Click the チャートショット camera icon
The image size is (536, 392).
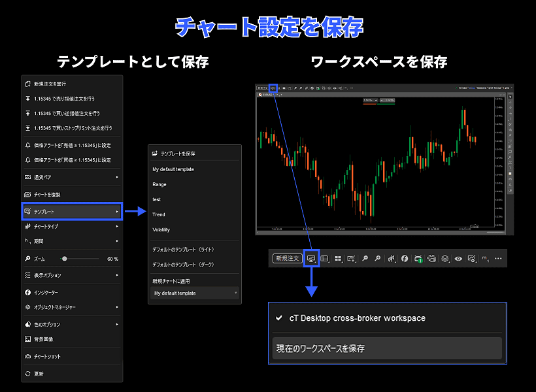27,357
